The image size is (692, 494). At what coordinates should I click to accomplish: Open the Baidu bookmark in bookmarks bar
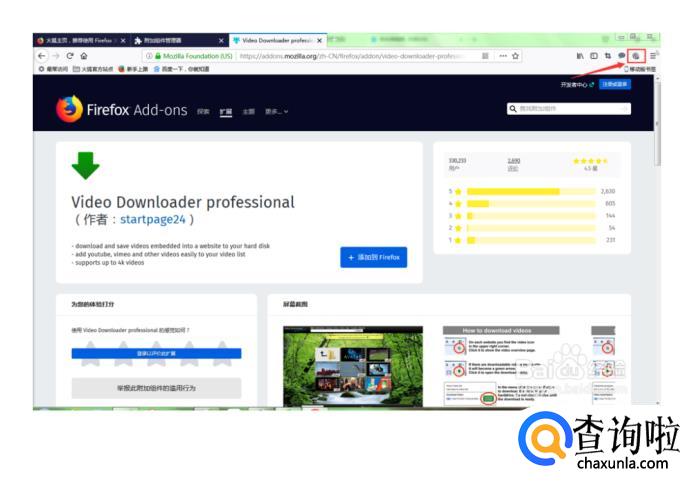[x=181, y=69]
